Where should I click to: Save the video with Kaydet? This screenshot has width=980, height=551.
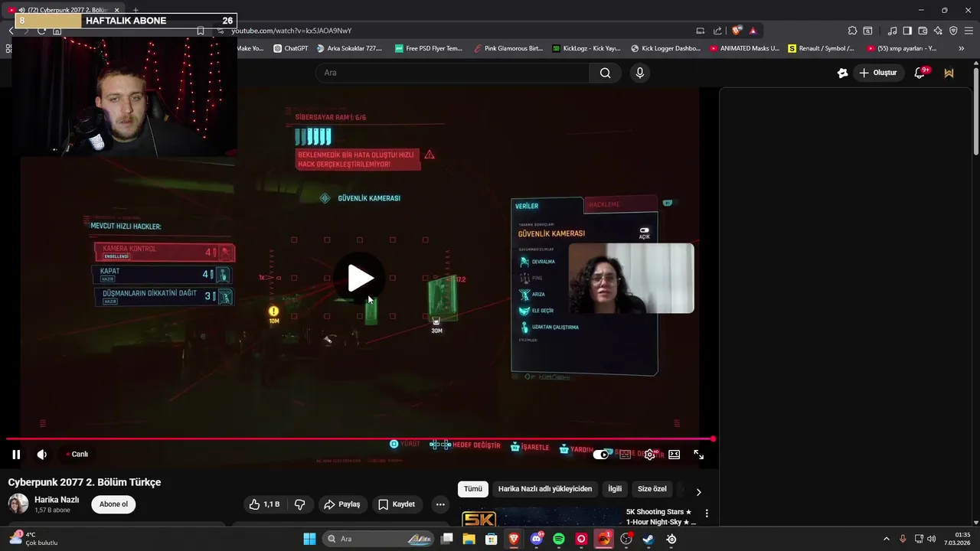(x=397, y=504)
